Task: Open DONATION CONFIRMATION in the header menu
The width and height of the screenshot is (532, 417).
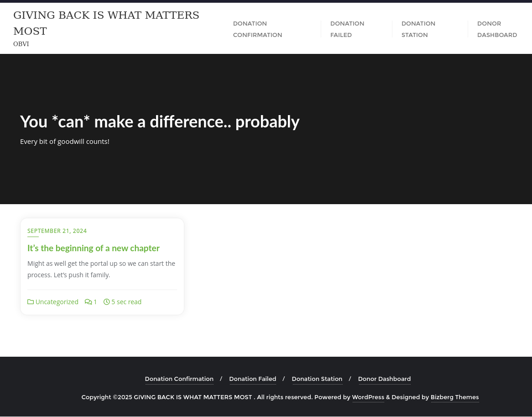Action: (257, 29)
